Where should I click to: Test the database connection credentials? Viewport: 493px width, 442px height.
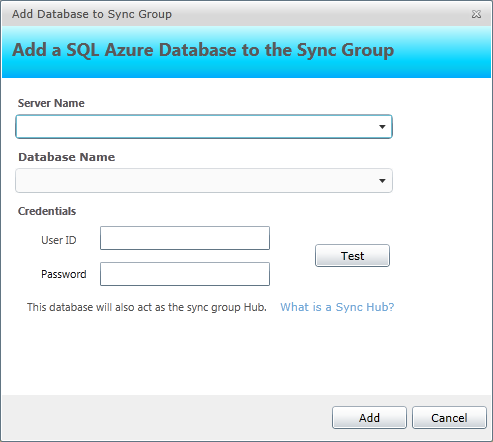(x=352, y=256)
